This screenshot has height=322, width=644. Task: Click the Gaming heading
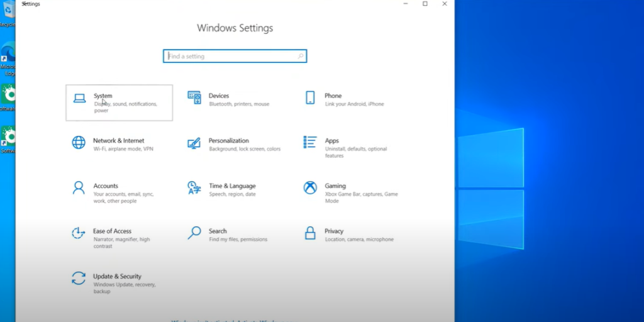(335, 186)
